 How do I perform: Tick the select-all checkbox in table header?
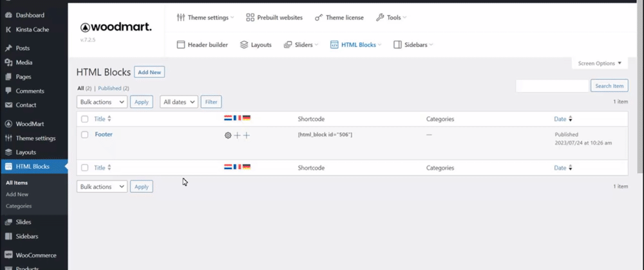click(84, 119)
